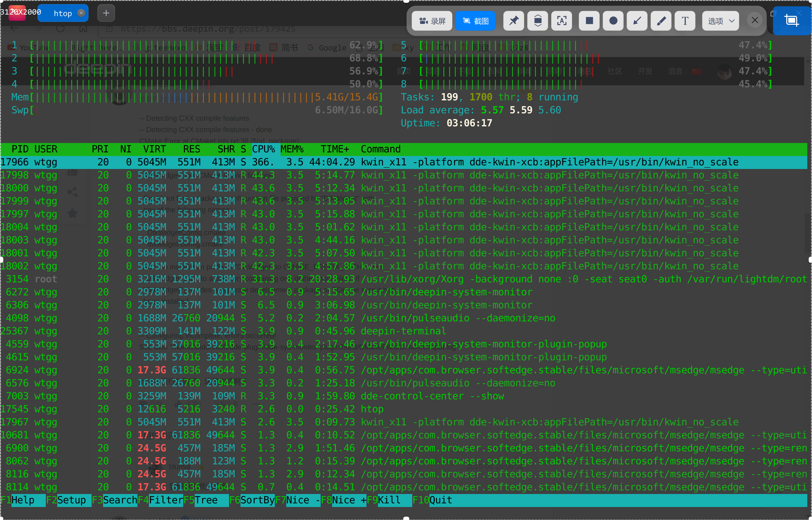Keep 截图 screenshot mode enabled

pos(475,21)
